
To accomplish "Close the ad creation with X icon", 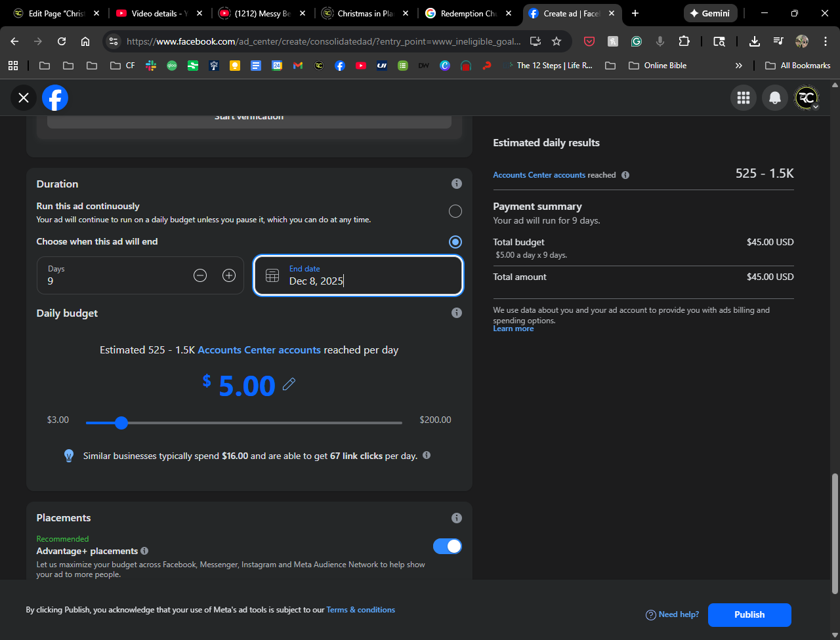I will point(24,98).
